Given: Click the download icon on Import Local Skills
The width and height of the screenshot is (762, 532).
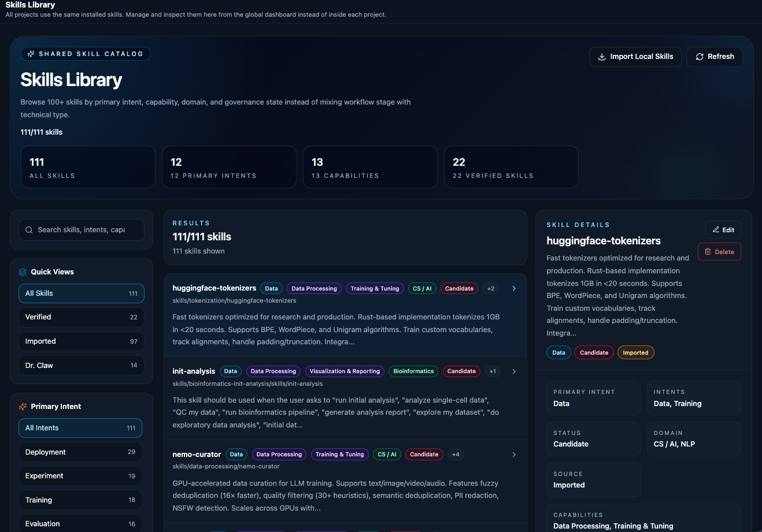Looking at the screenshot, I should click(x=602, y=57).
